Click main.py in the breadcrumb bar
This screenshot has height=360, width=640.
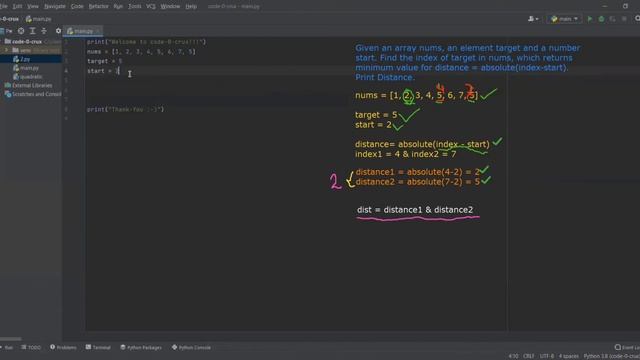pyautogui.click(x=38, y=19)
